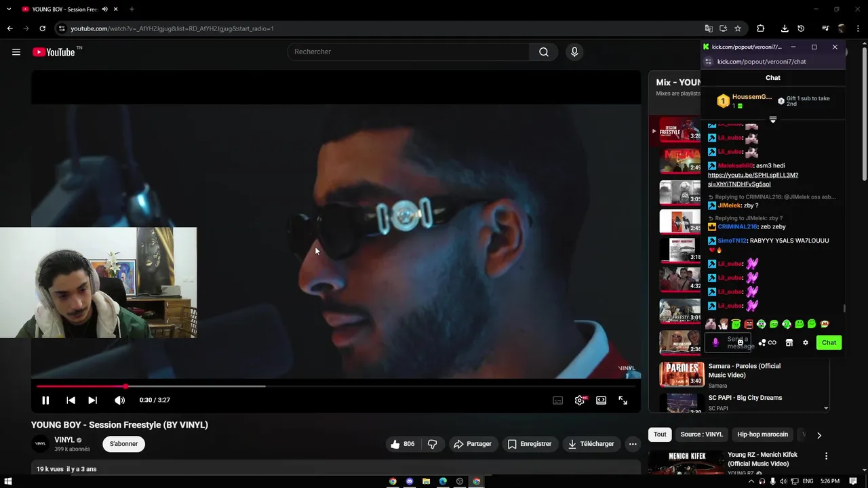Viewport: 868px width, 488px height.
Task: Open Menich Kifek video thumbnail
Action: pyautogui.click(x=686, y=462)
